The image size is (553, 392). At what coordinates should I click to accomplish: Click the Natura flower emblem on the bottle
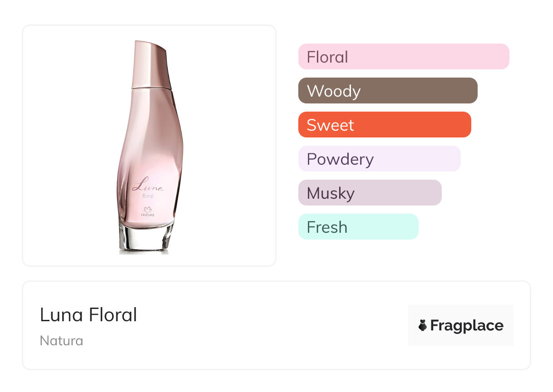coord(148,209)
